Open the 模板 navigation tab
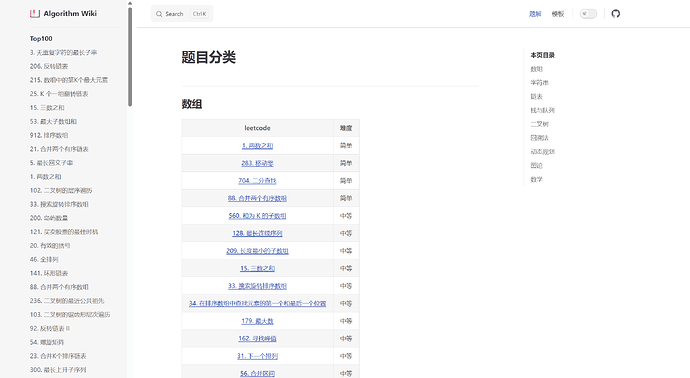 558,14
